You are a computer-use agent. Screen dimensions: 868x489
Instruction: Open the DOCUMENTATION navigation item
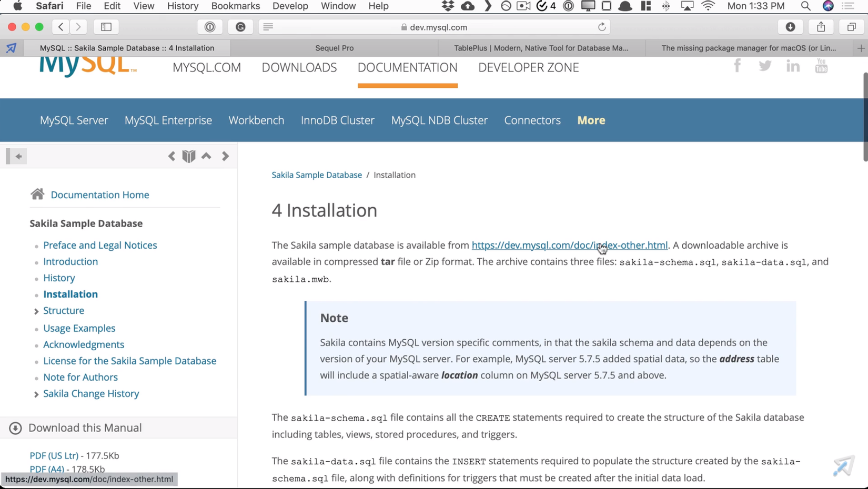(x=408, y=67)
